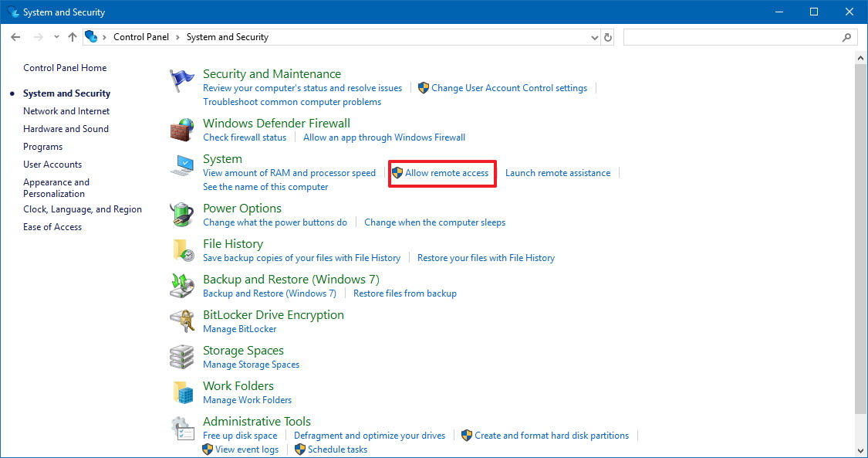Open Clock, Language, and Region category
The width and height of the screenshot is (868, 458).
coord(83,209)
